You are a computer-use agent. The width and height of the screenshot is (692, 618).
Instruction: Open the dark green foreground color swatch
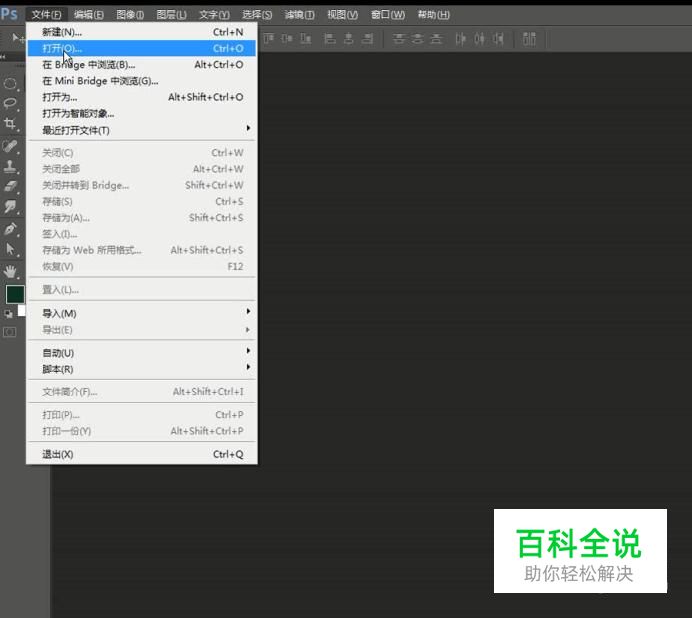[15, 294]
